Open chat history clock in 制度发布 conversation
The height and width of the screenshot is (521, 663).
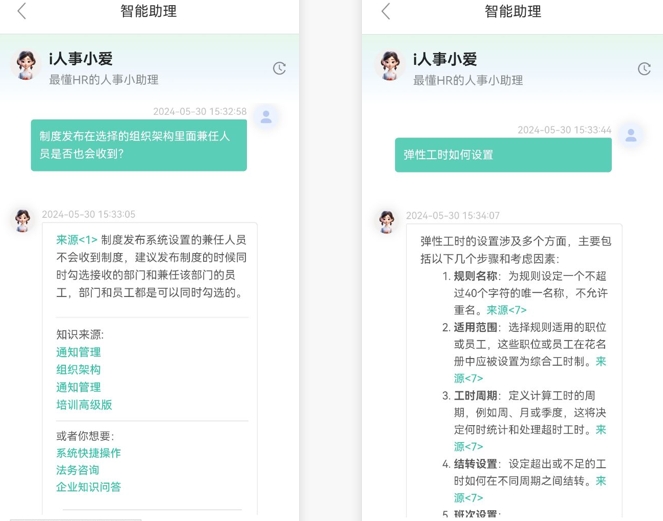tap(279, 68)
